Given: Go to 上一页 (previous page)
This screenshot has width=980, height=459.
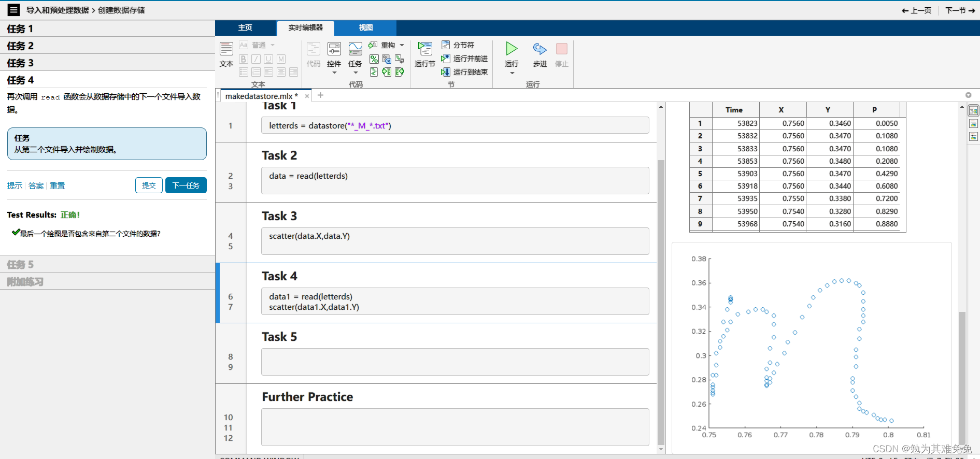Looking at the screenshot, I should point(917,10).
